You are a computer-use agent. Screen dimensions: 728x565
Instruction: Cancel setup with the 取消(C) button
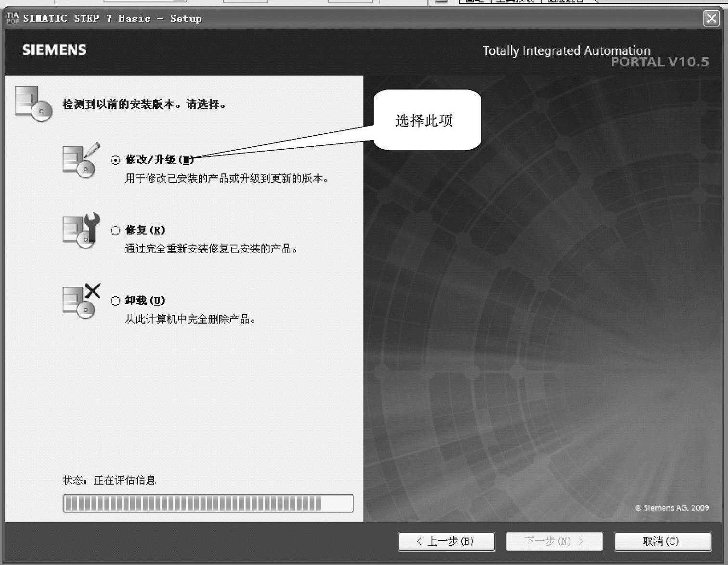click(x=663, y=541)
